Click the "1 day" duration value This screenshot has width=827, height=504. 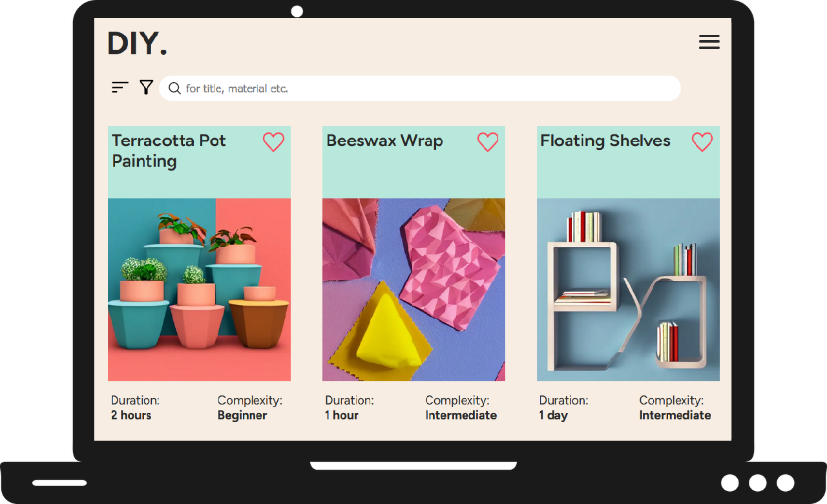(554, 415)
